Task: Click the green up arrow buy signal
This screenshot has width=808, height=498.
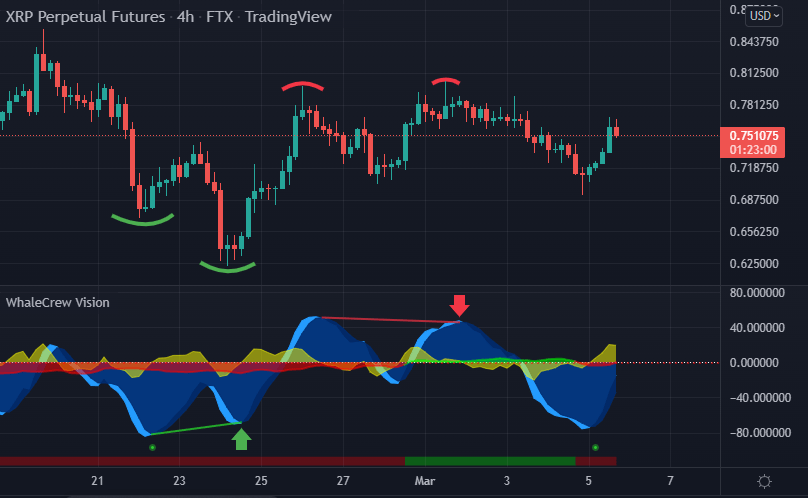Action: tap(241, 438)
